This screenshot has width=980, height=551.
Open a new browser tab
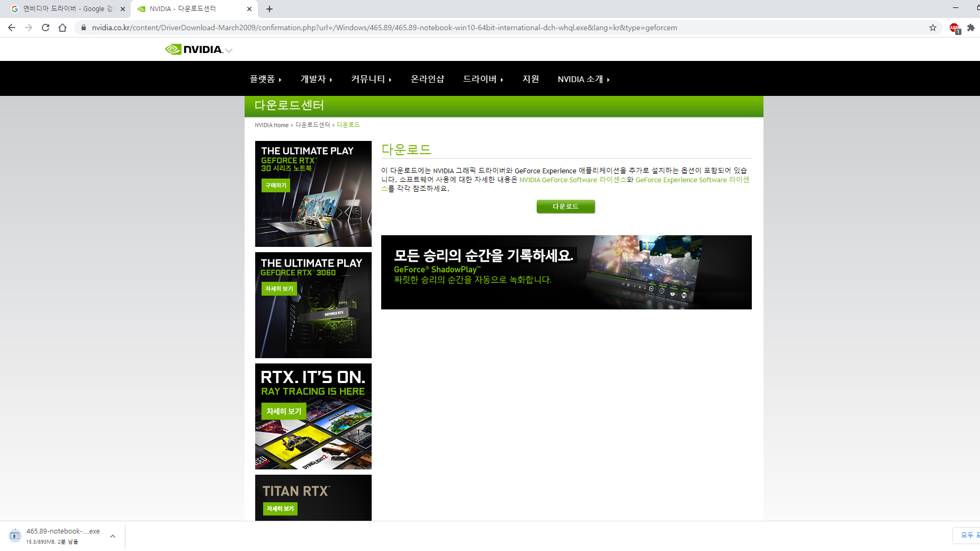[269, 9]
